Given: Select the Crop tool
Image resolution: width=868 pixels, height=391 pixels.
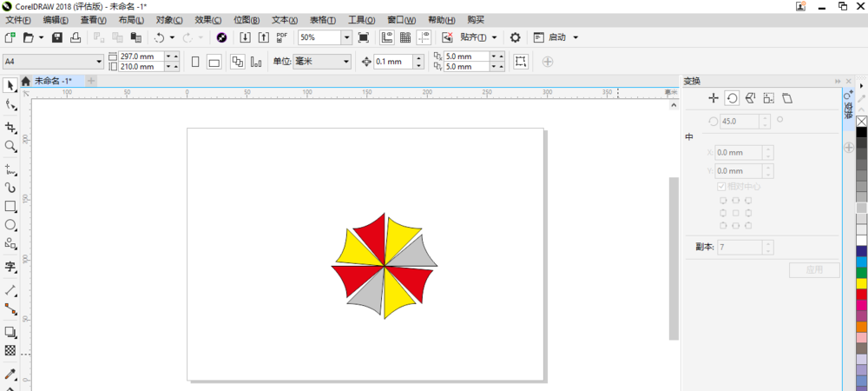Looking at the screenshot, I should point(10,128).
